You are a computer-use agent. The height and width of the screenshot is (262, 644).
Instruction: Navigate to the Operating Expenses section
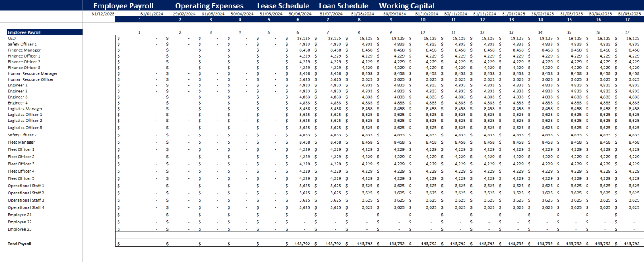point(209,5)
